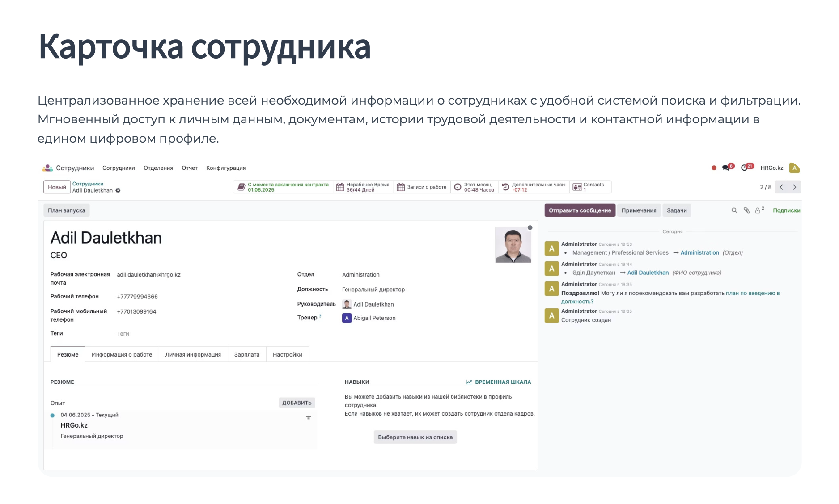Switch to the Личная информация tab
The image size is (839, 504).
coord(193,355)
